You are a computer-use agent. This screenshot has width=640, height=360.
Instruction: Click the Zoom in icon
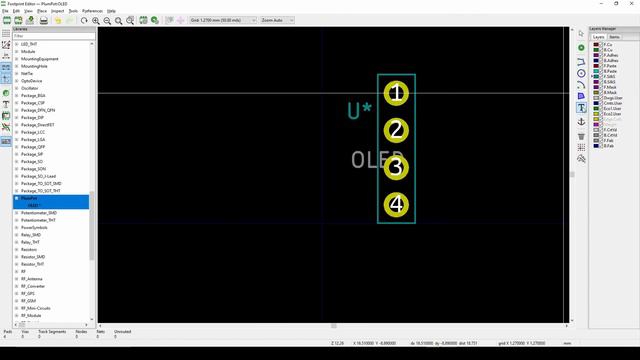point(96,20)
